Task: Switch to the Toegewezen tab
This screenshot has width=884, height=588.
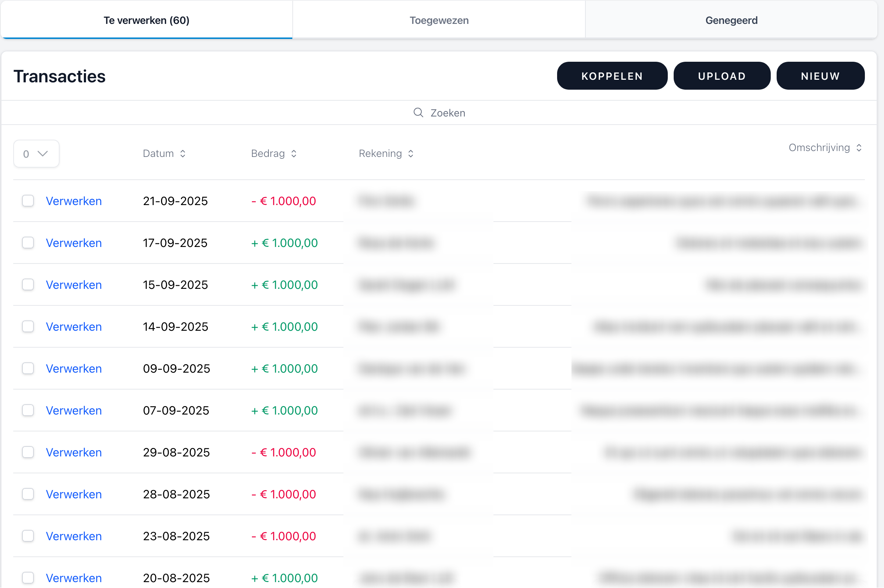Action: (x=439, y=20)
